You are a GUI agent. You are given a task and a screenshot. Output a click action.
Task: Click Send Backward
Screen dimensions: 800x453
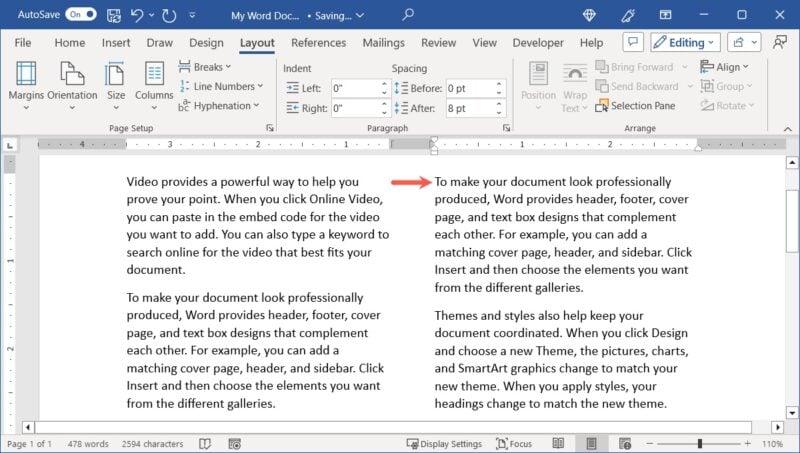coord(637,86)
